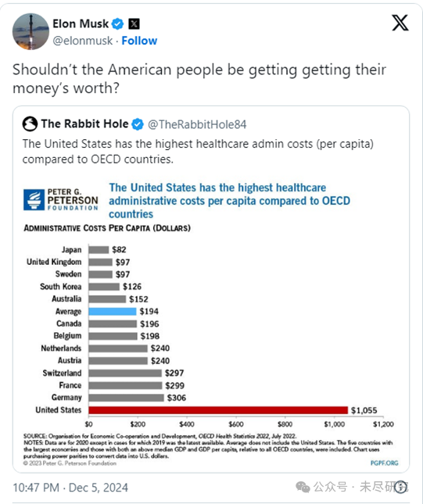This screenshot has height=504, width=423.
Task: Click the WeChat icon in the watermark
Action: (303, 487)
